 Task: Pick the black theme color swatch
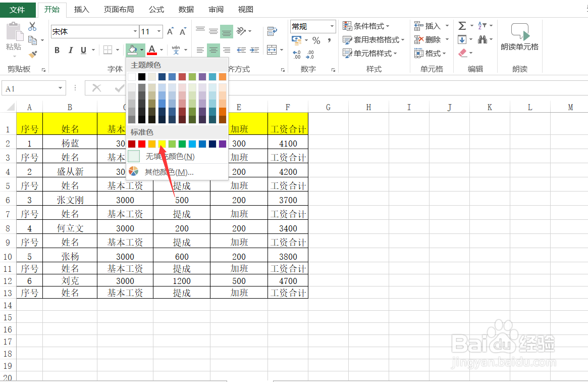click(x=142, y=77)
